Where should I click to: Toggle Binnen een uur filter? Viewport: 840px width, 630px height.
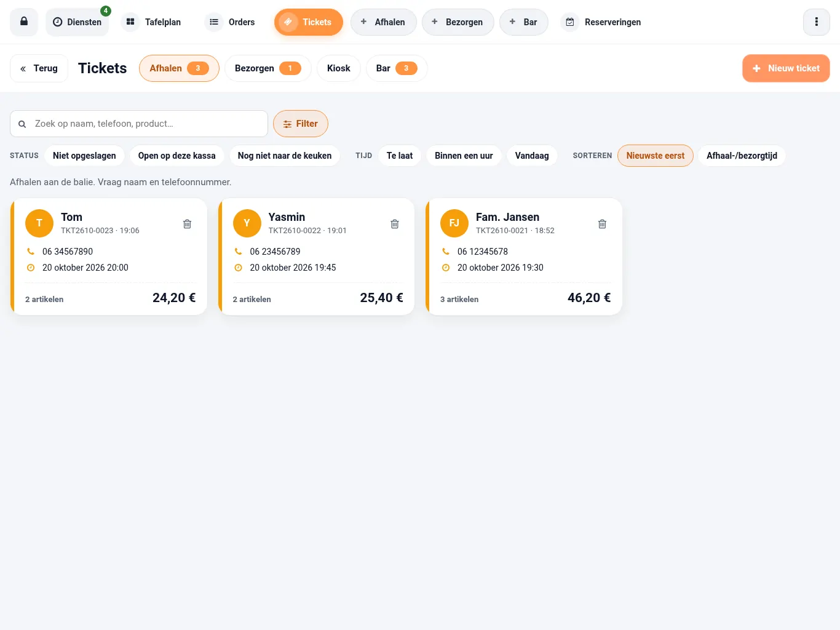click(464, 156)
